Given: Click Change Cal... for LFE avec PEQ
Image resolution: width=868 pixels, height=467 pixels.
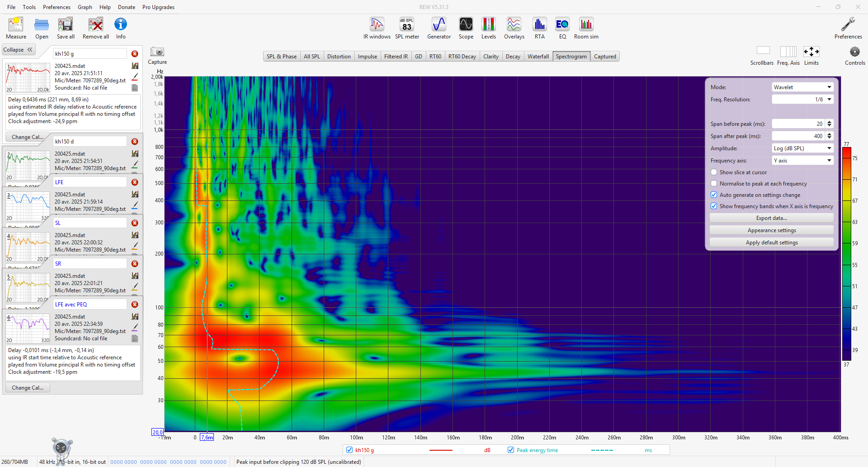Looking at the screenshot, I should 28,388.
